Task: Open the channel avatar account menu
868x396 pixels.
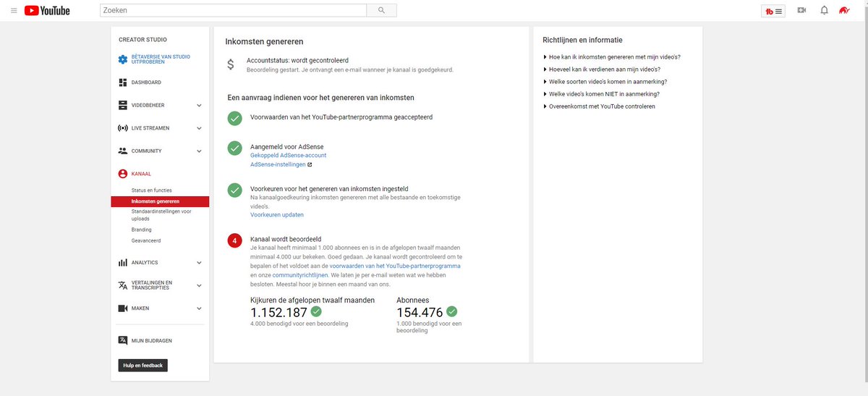Action: (844, 10)
